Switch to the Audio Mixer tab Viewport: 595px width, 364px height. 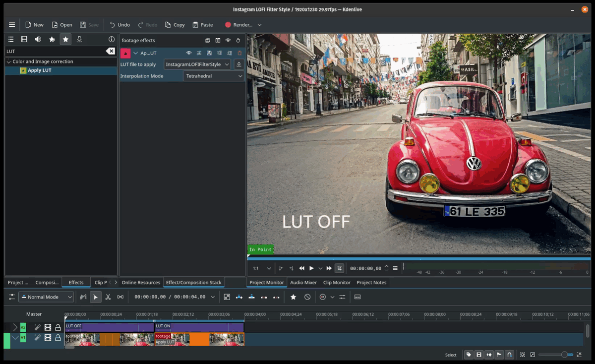click(303, 283)
